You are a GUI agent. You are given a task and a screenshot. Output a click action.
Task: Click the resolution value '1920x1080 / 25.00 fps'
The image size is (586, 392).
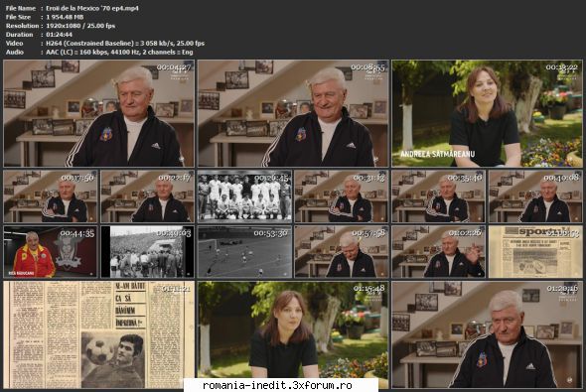click(80, 26)
